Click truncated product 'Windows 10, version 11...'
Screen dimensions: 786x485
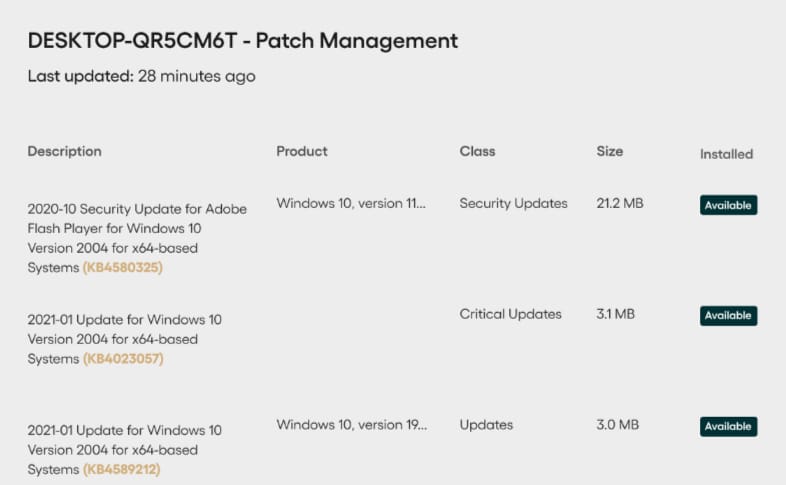(x=351, y=203)
